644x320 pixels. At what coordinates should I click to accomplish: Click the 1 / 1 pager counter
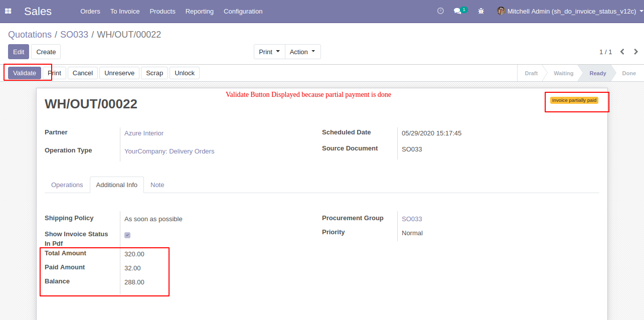pyautogui.click(x=605, y=52)
